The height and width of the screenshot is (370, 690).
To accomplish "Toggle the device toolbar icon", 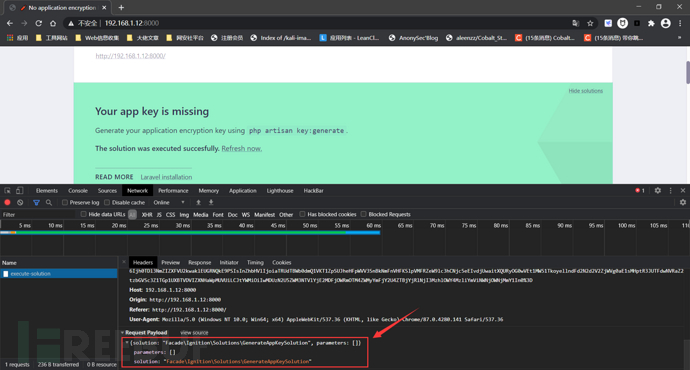I will tap(19, 190).
